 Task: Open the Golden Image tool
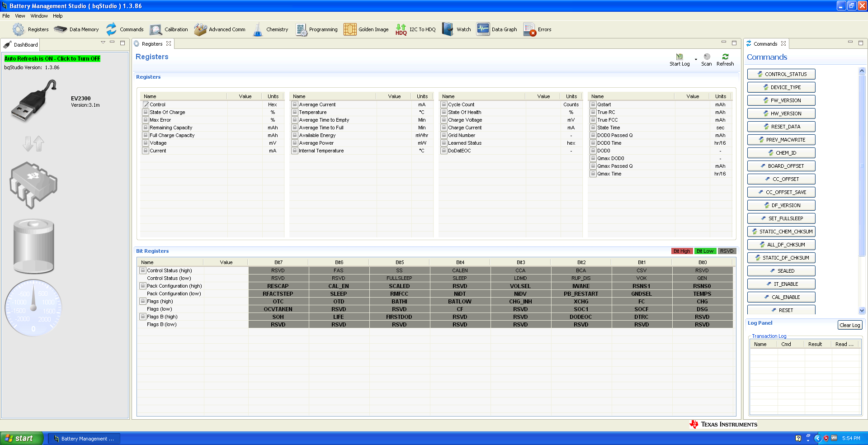[x=366, y=29]
